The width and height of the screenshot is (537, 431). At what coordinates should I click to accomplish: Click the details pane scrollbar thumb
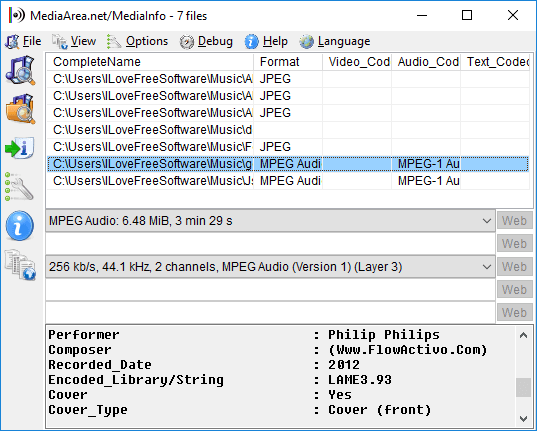(x=523, y=387)
